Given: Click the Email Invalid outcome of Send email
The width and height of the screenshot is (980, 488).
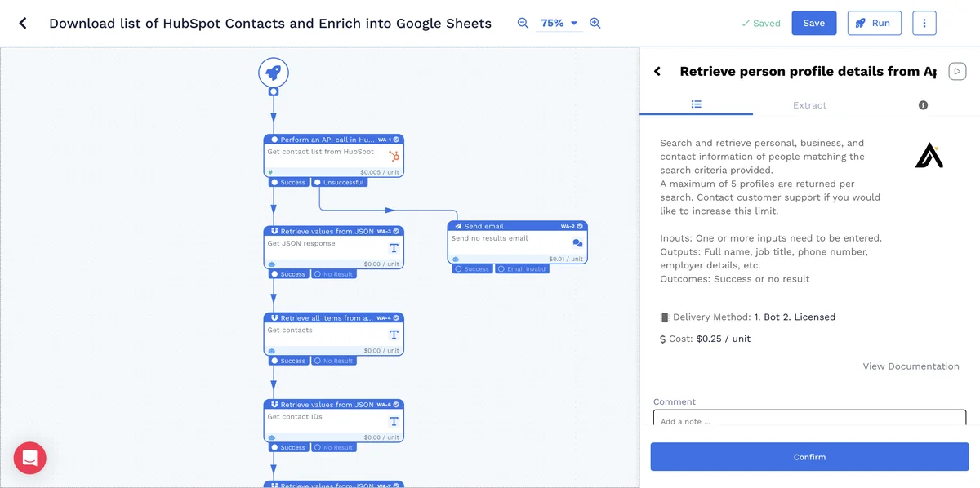Looking at the screenshot, I should 522,268.
